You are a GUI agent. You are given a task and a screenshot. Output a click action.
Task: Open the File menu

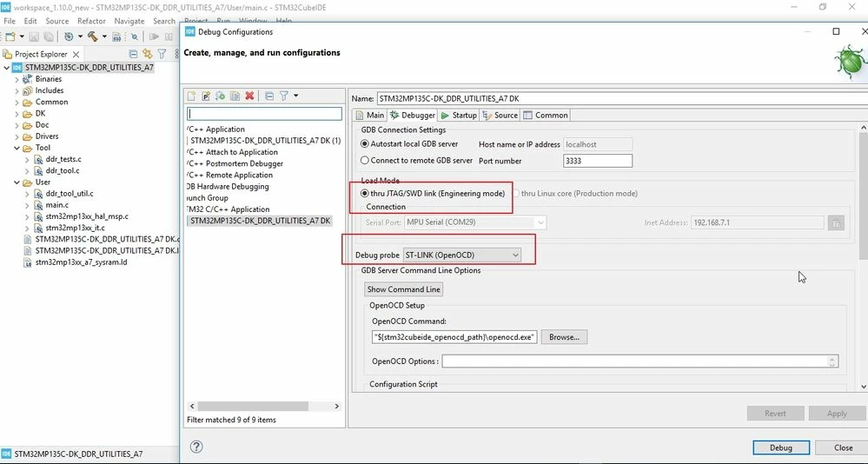pos(10,21)
